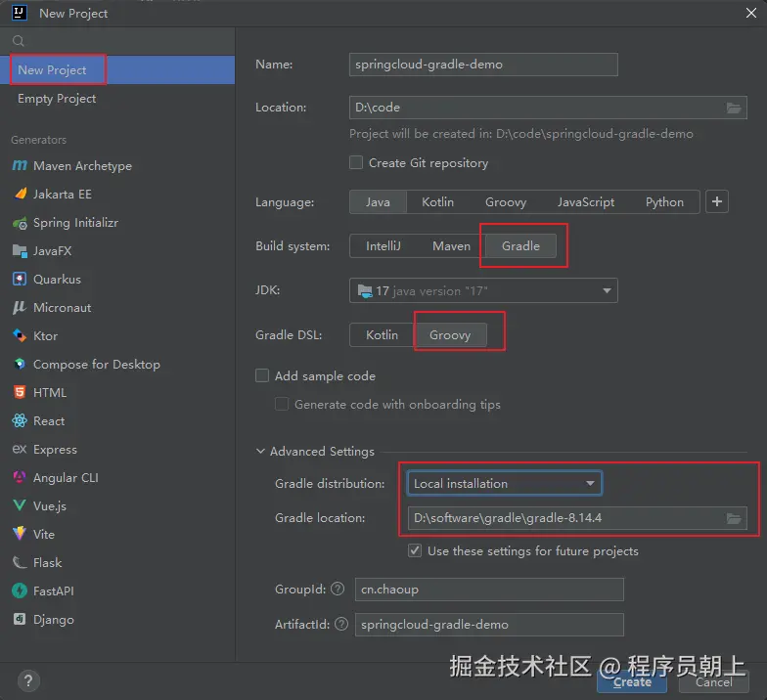Open the dialog help button
The image size is (767, 700).
coord(28,680)
